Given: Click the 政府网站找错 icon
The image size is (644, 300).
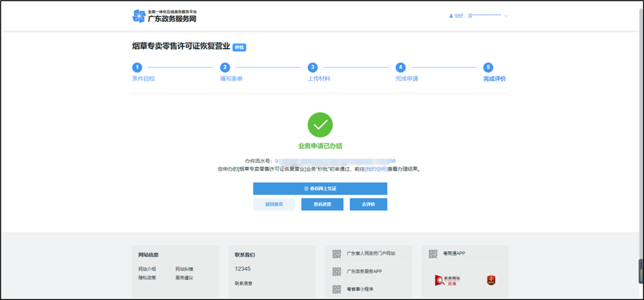Looking at the screenshot, I should coord(448,280).
